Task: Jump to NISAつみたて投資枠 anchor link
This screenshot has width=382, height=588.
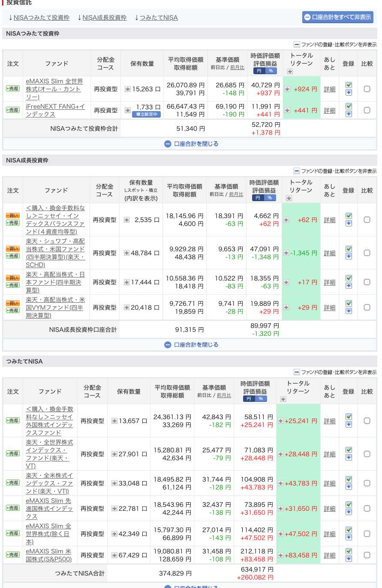Action: coord(42,18)
